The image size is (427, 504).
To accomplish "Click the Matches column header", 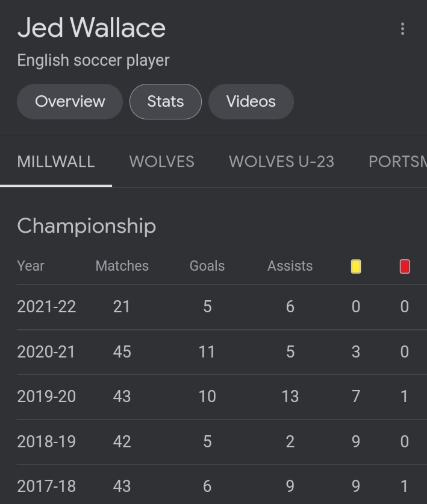I will point(122,266).
